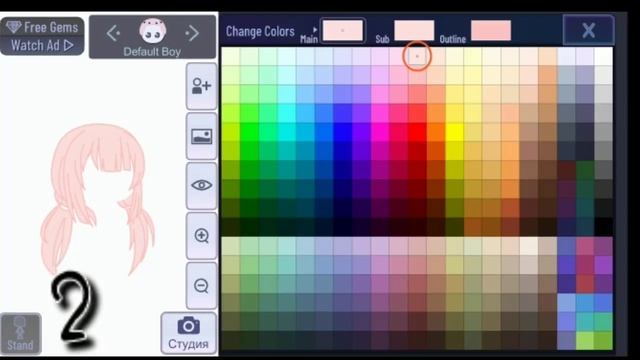Click the zoom in magnifier icon

pos(201,236)
